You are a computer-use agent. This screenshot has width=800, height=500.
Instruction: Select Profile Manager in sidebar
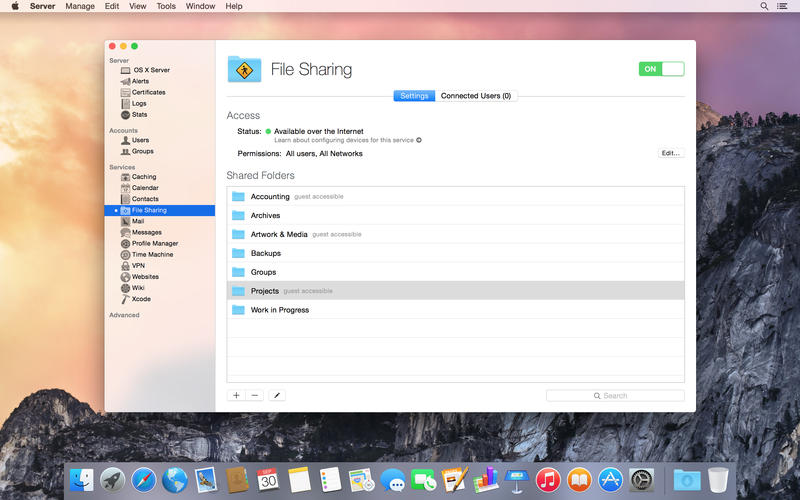coord(155,243)
